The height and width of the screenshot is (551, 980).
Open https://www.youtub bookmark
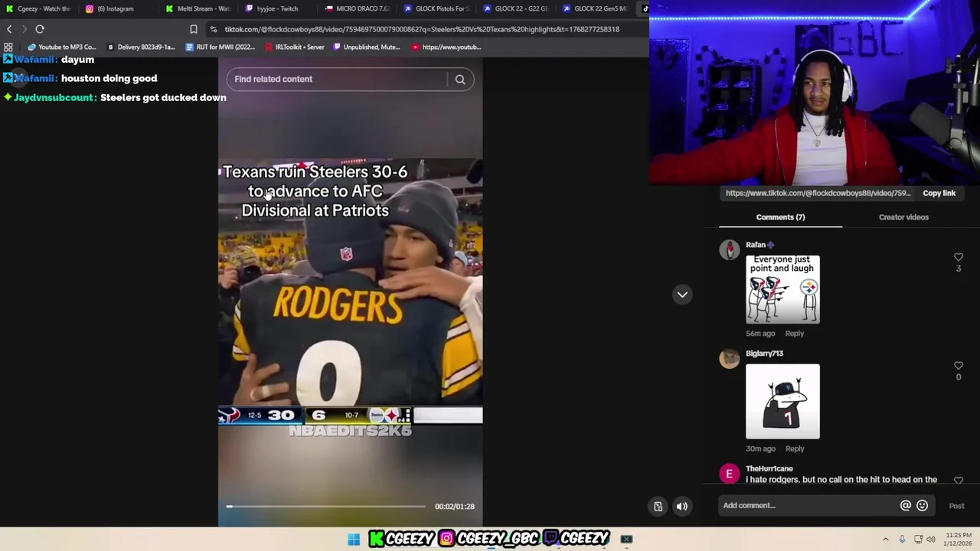click(x=446, y=47)
